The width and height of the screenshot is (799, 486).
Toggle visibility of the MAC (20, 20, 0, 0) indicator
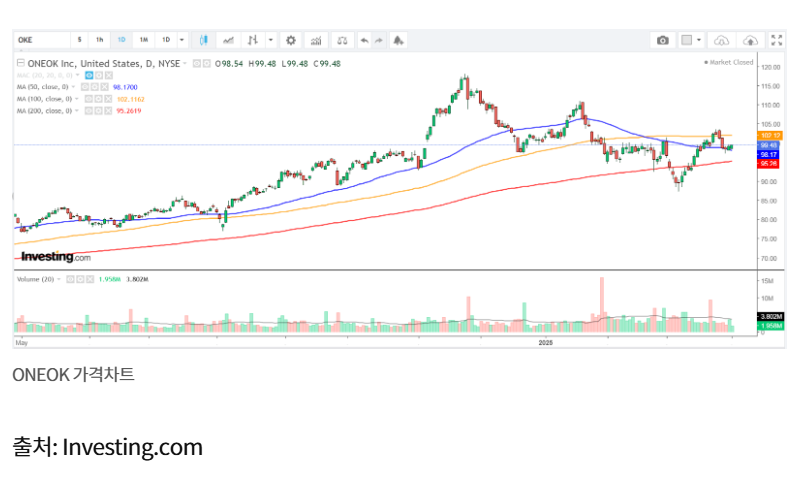[89, 75]
